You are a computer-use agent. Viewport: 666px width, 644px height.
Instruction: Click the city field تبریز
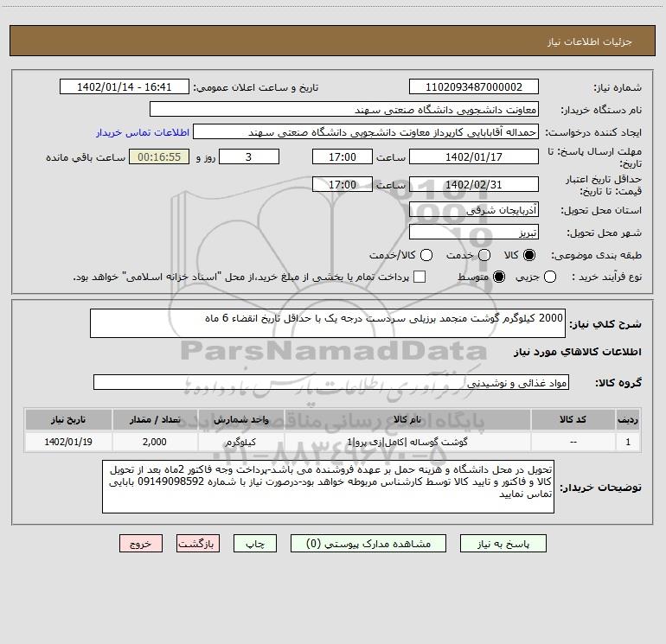[474, 232]
